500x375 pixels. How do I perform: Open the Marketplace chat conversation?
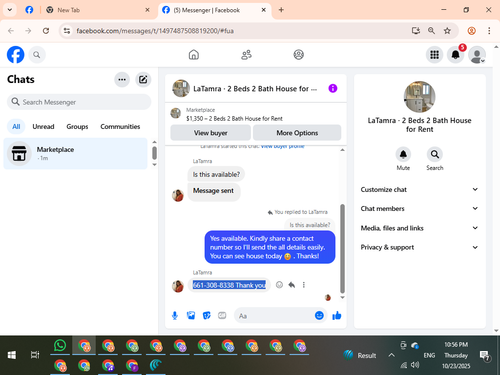tap(75, 153)
